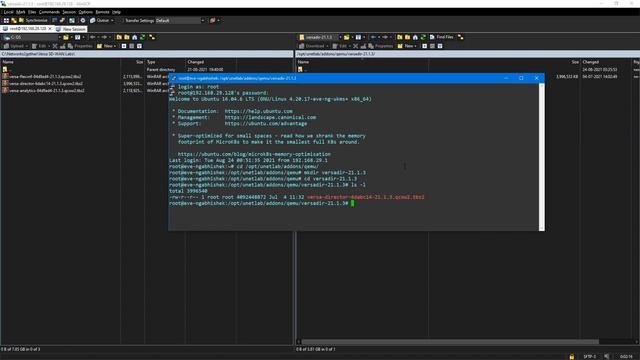Go to parent directory in local panel
Screen dimensions: 640x360
tap(119, 37)
